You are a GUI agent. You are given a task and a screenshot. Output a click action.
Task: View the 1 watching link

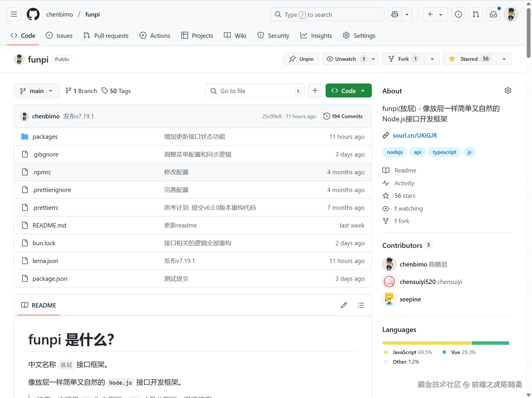[x=403, y=209]
